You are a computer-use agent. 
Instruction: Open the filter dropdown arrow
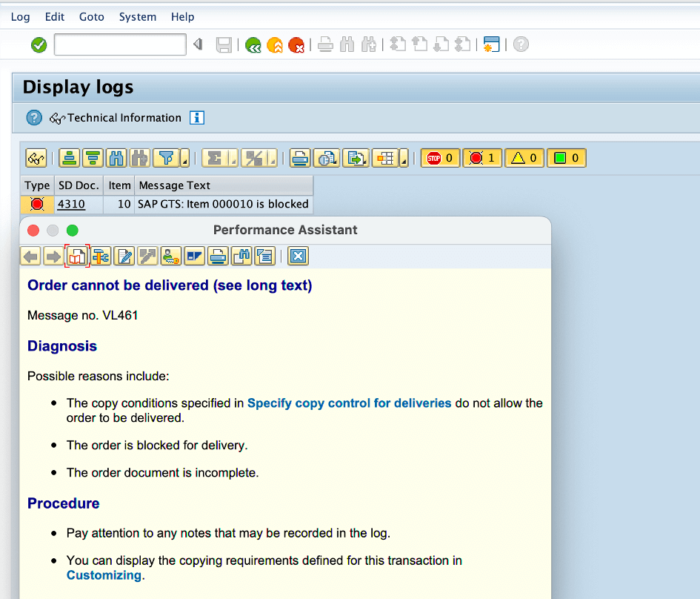(x=185, y=158)
